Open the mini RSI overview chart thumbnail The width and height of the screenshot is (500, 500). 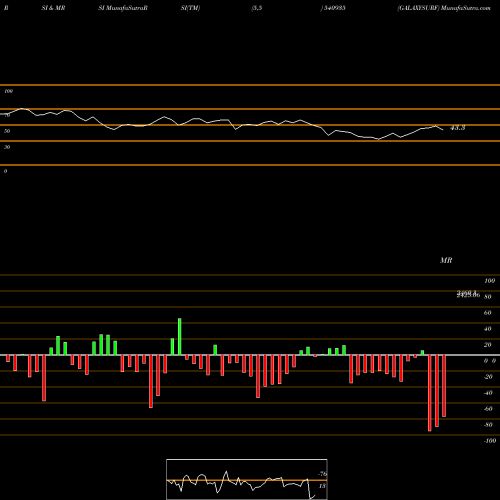click(x=247, y=479)
